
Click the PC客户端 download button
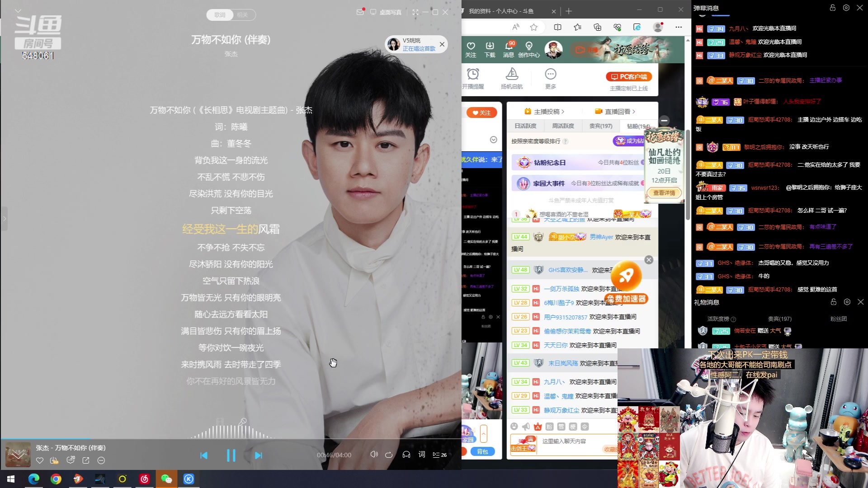[629, 76]
